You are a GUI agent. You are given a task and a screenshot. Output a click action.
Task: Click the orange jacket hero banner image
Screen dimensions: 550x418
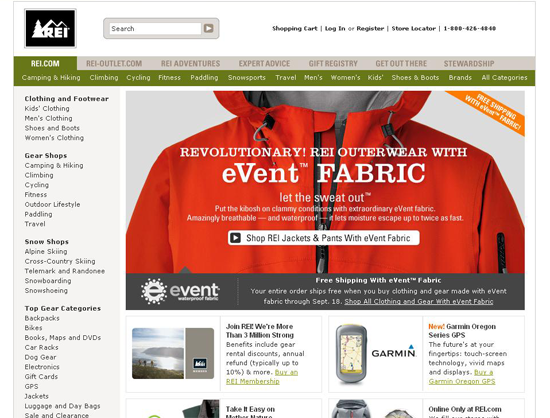[x=325, y=182]
